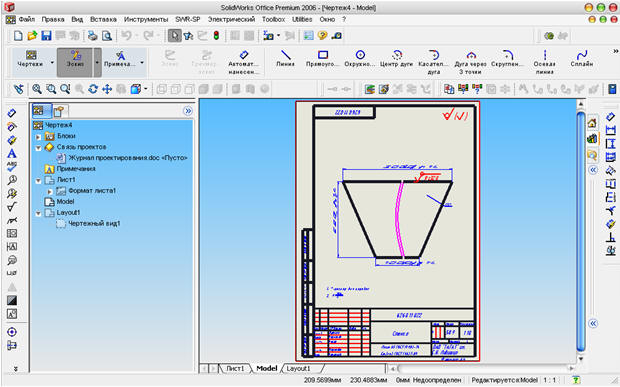The height and width of the screenshot is (387, 620).
Task: Click the Print Preview icon
Action: coord(107,36)
